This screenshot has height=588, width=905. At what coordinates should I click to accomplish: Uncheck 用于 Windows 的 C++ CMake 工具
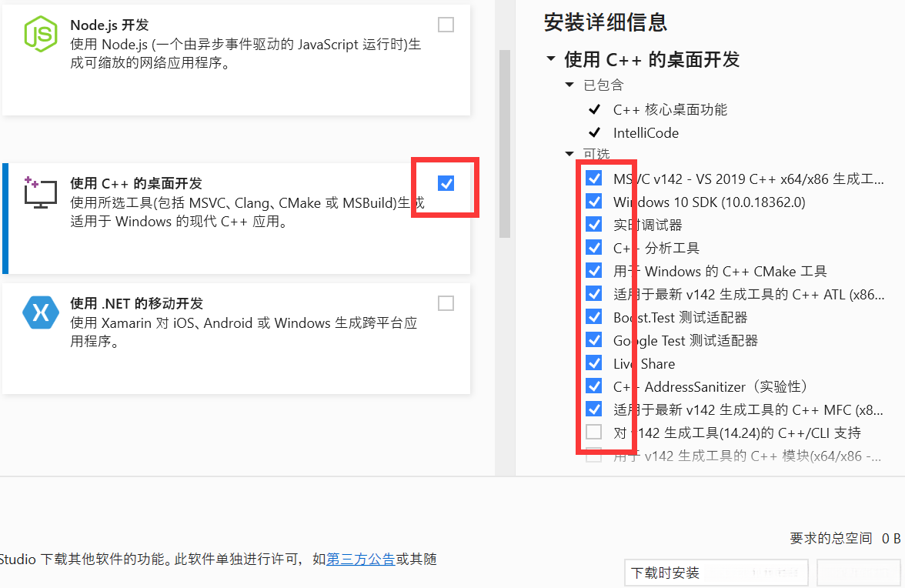[593, 270]
